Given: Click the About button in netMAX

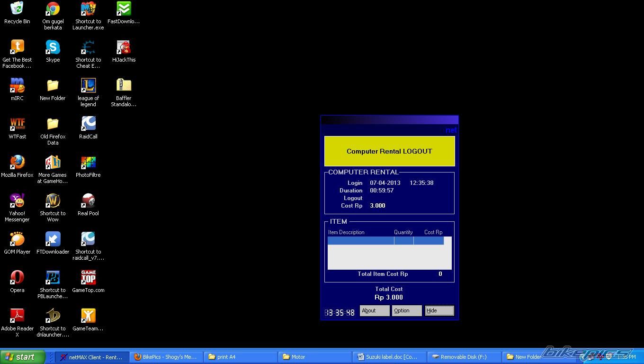Looking at the screenshot, I should pos(374,310).
